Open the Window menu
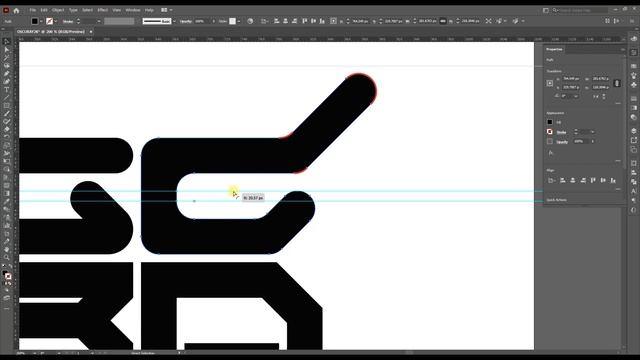 [x=133, y=10]
